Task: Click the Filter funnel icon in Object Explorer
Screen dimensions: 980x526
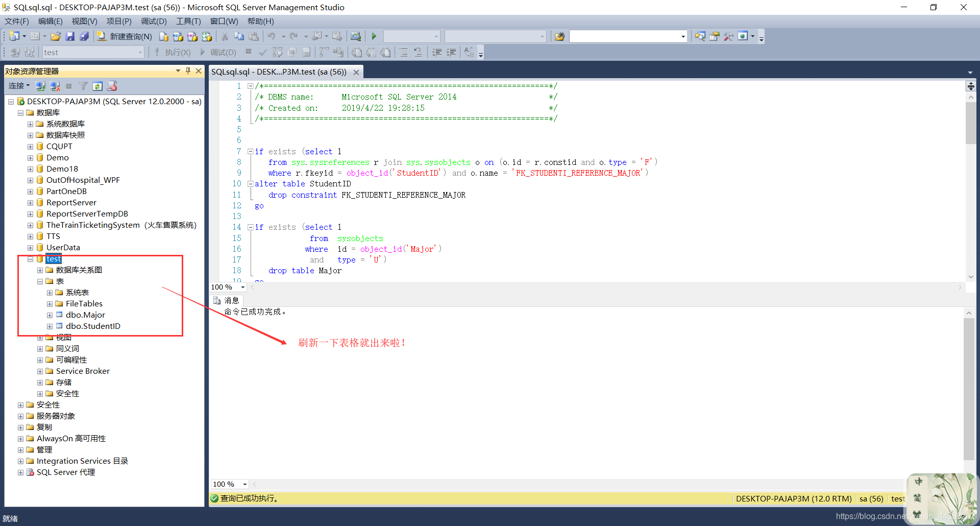Action: (x=83, y=86)
